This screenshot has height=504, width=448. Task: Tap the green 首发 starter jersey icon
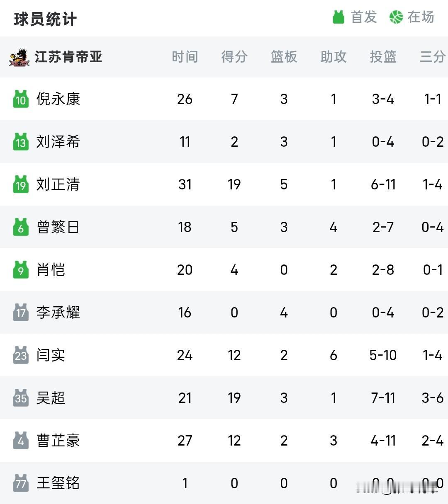click(x=339, y=17)
